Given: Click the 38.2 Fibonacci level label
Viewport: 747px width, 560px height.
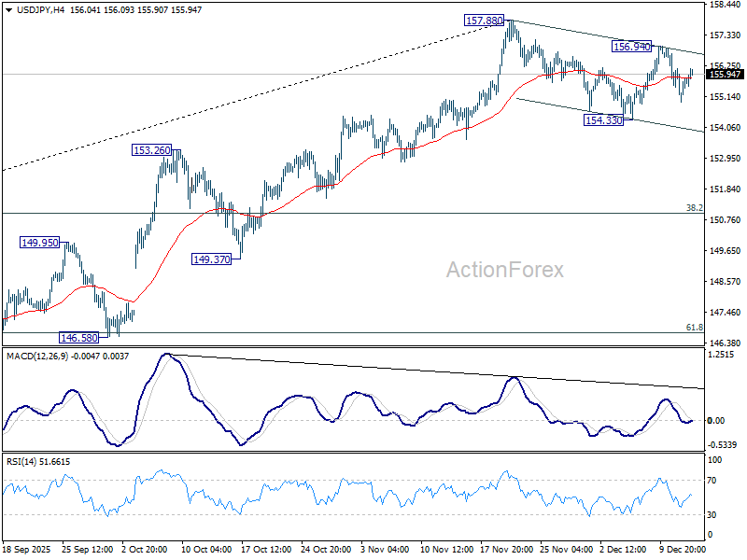Looking at the screenshot, I should [x=694, y=207].
